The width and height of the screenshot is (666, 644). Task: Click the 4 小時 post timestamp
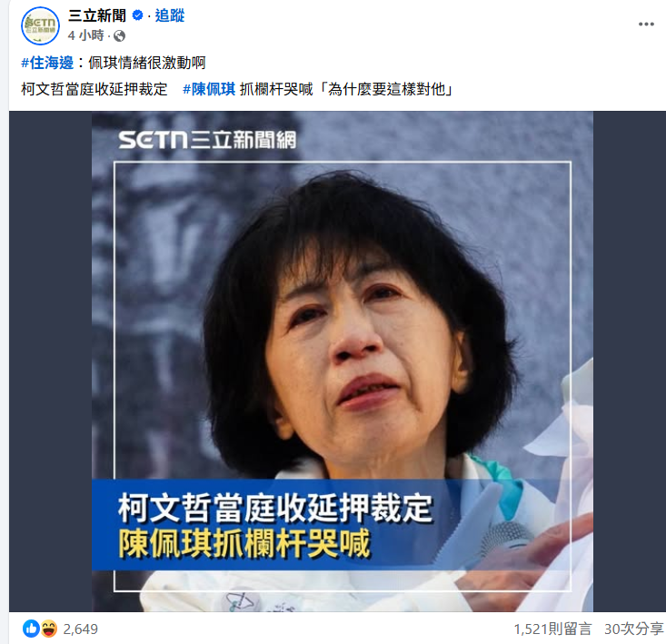tap(85, 35)
